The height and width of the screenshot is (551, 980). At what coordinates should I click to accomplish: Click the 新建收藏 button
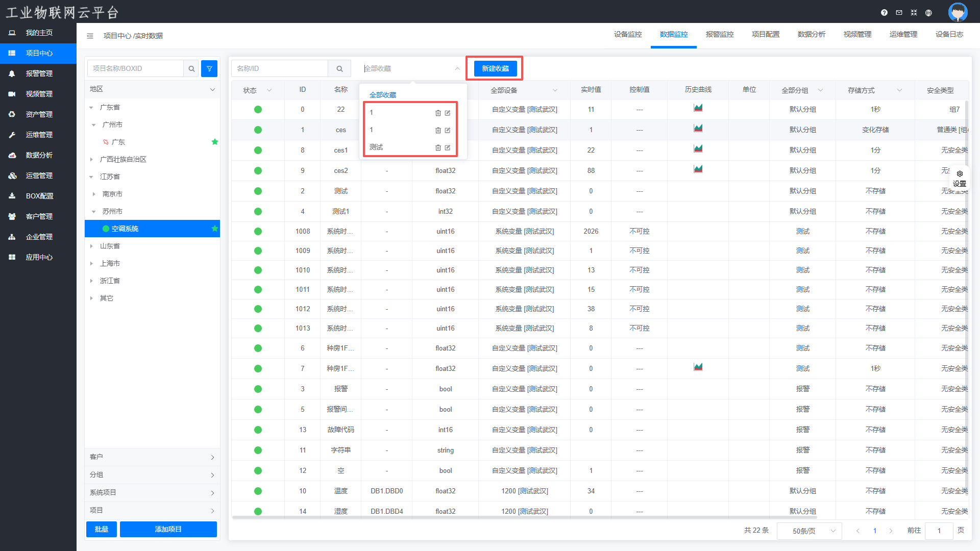coord(495,68)
